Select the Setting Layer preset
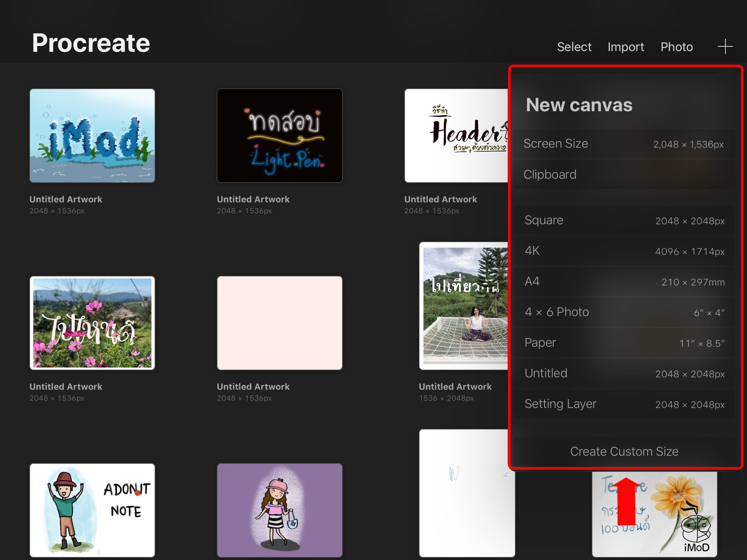The image size is (747, 560). (x=624, y=404)
